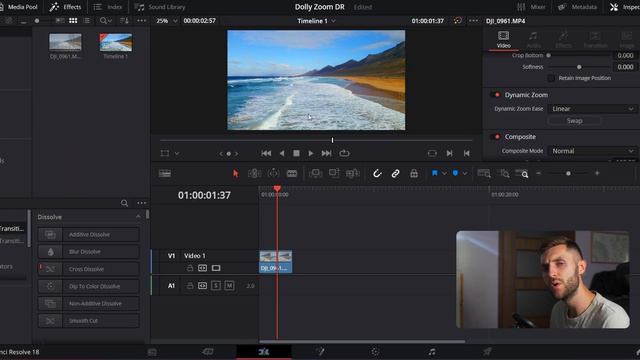Open the viewer zoom 25% dropdown
Image resolution: width=640 pixels, height=360 pixels.
167,20
